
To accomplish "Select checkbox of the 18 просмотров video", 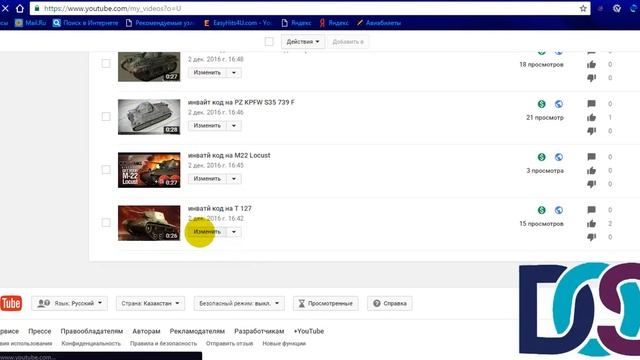I will (106, 64).
